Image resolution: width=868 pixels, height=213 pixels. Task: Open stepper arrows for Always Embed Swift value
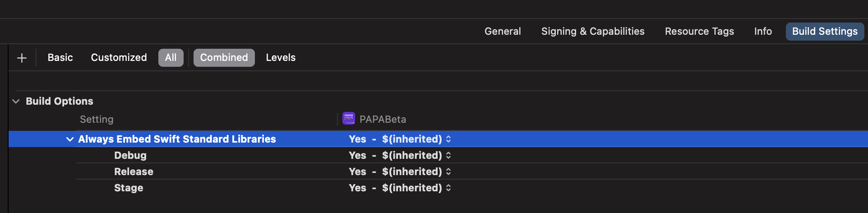[448, 139]
